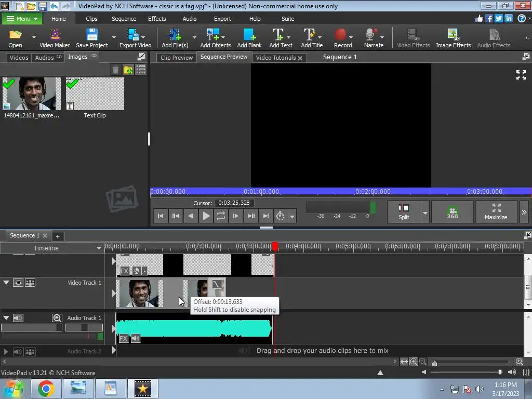Create new folder in media bin
Image resolution: width=532 pixels, height=399 pixels.
click(128, 70)
